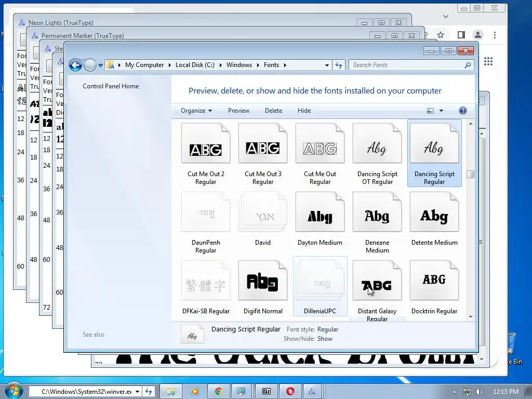This screenshot has height=399, width=532.
Task: Click the Preview toolbar button
Action: point(238,111)
